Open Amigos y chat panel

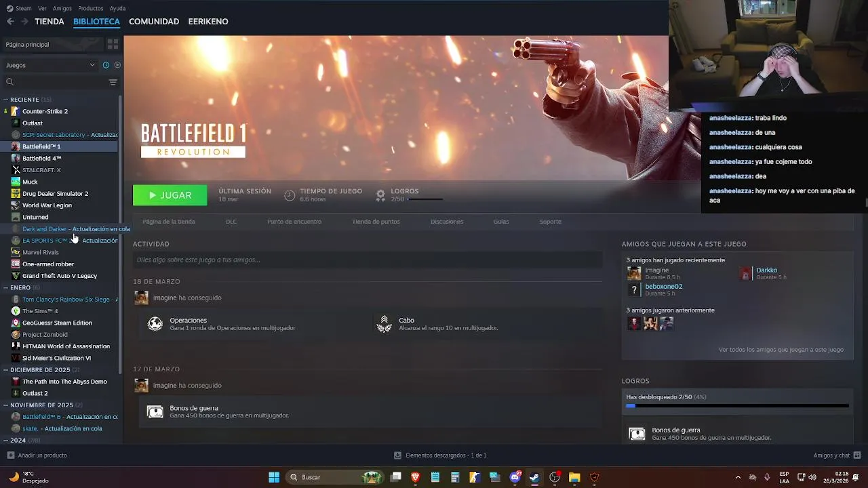pyautogui.click(x=837, y=455)
